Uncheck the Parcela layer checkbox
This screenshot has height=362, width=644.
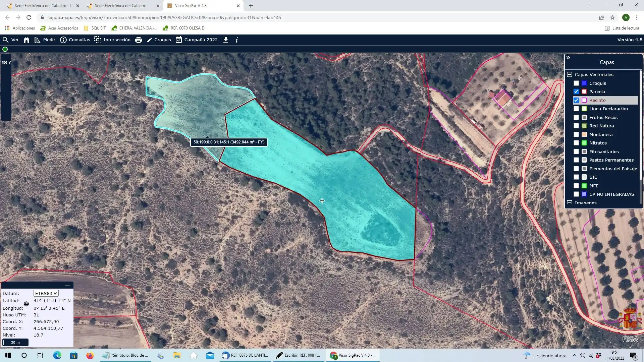click(576, 92)
